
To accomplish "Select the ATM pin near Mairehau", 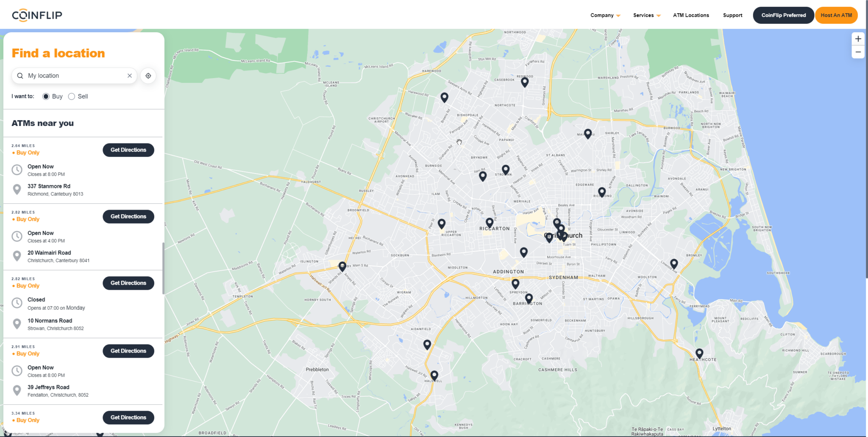I will pos(588,134).
